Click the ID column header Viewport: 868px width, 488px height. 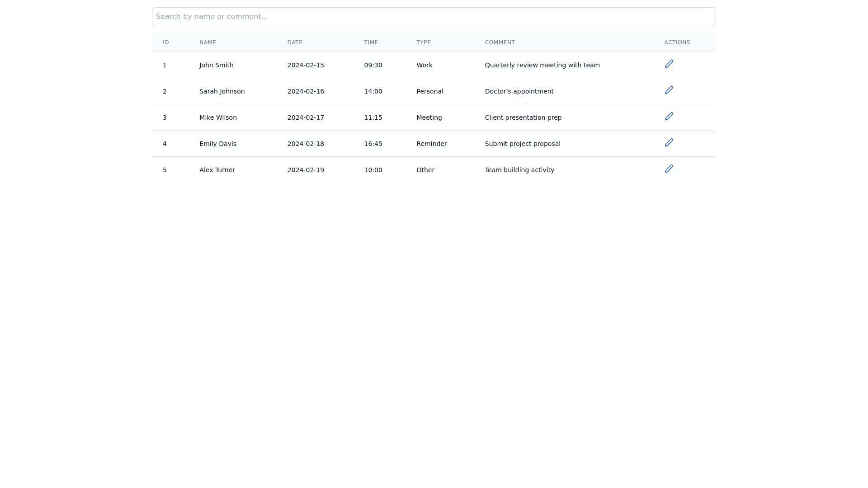point(166,42)
